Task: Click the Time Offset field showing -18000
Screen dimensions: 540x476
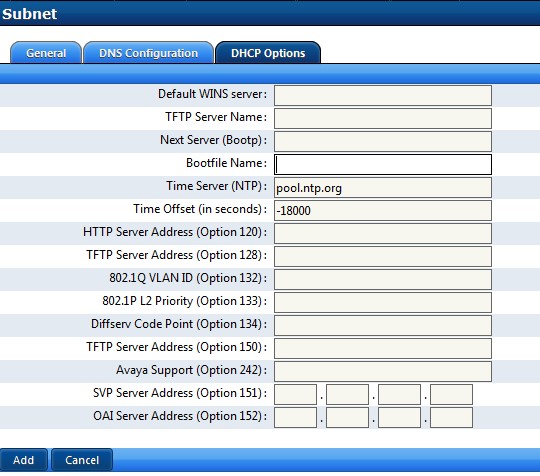Action: click(383, 210)
